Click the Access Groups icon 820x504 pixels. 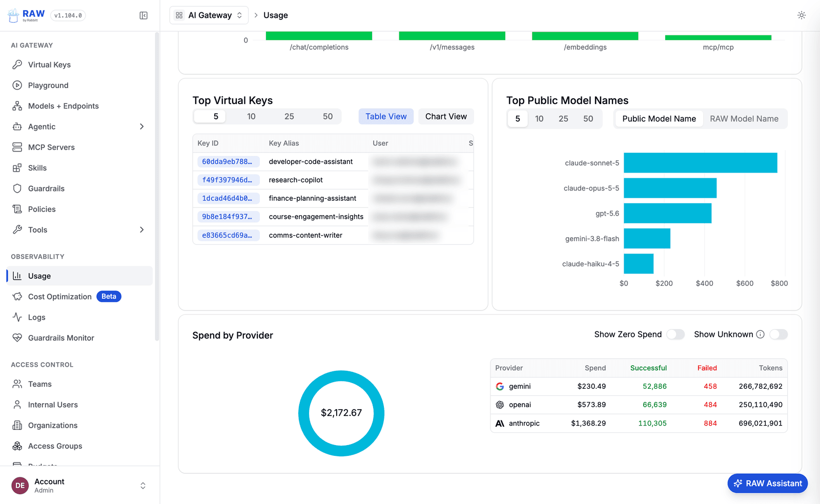pyautogui.click(x=17, y=446)
